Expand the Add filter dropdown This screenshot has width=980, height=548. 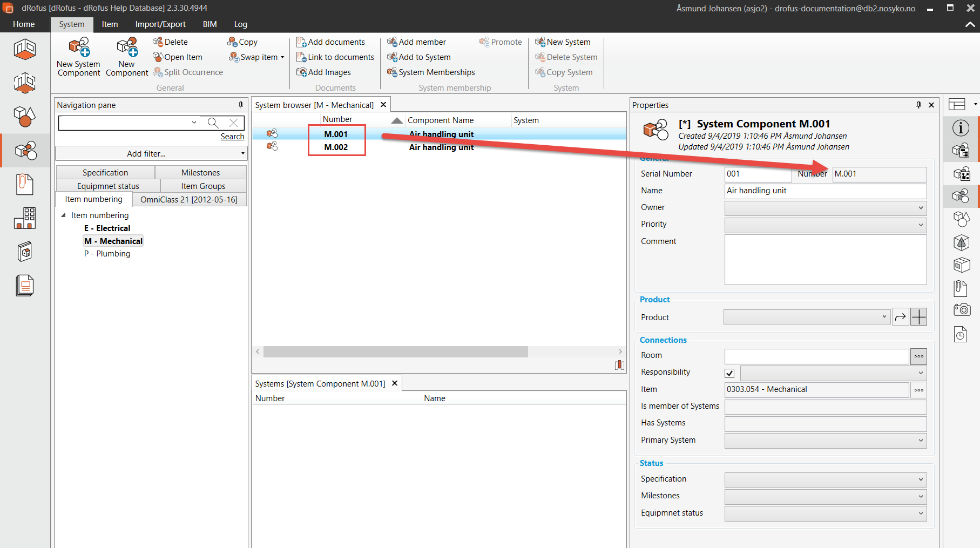point(242,154)
